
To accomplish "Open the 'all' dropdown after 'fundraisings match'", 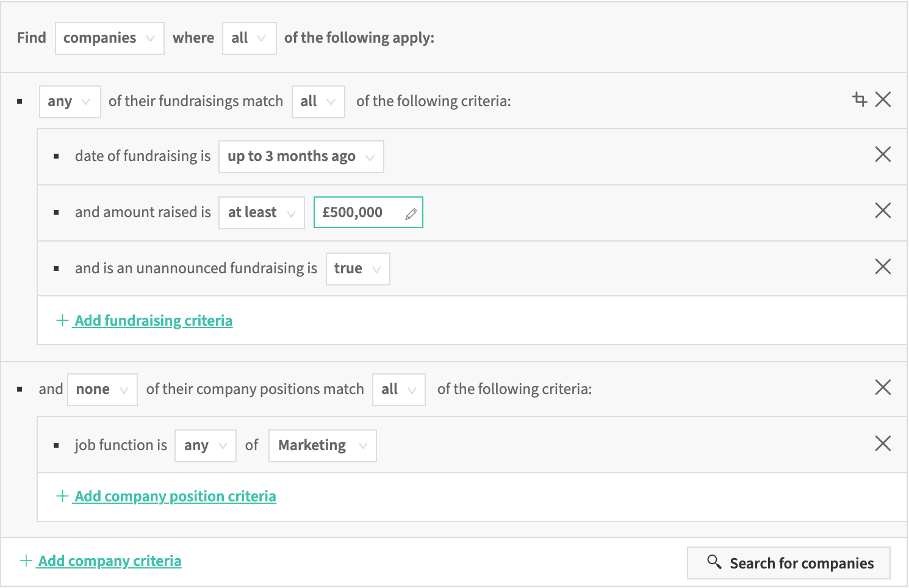I will pos(318,102).
